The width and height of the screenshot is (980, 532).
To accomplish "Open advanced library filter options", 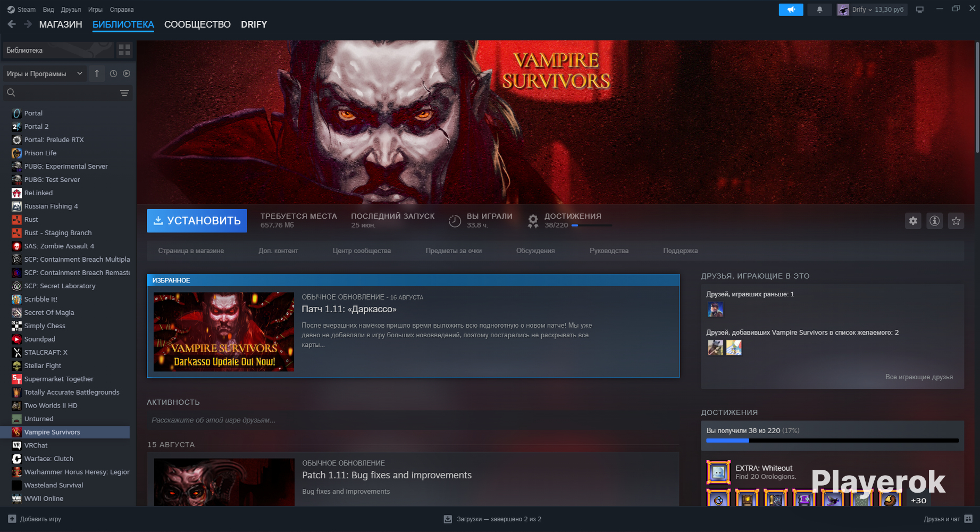I will (124, 93).
